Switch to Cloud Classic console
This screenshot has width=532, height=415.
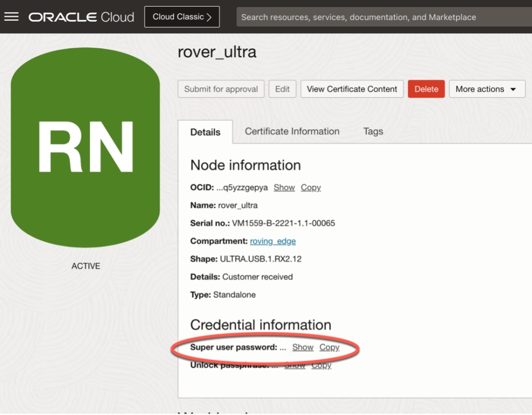[181, 17]
